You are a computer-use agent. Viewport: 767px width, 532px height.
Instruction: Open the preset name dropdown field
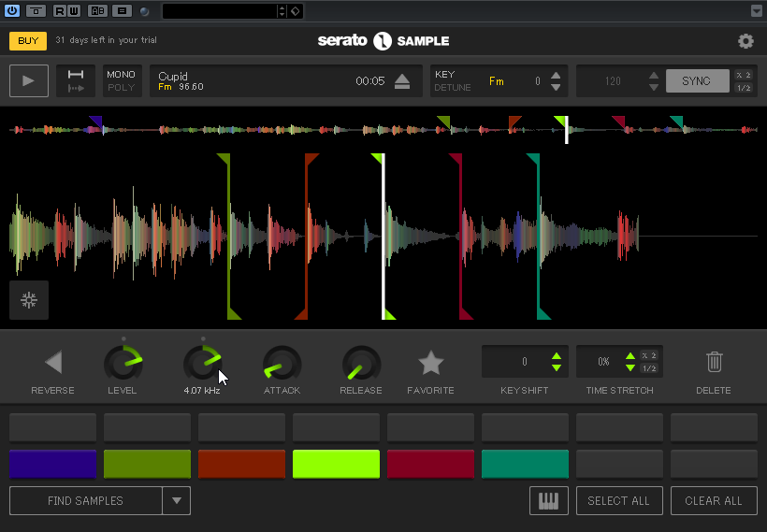(219, 11)
